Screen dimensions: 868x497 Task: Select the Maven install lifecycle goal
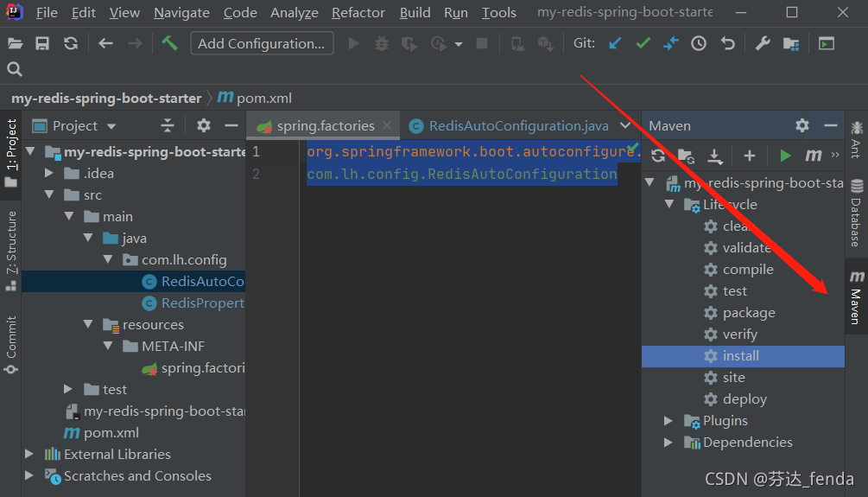pyautogui.click(x=743, y=356)
